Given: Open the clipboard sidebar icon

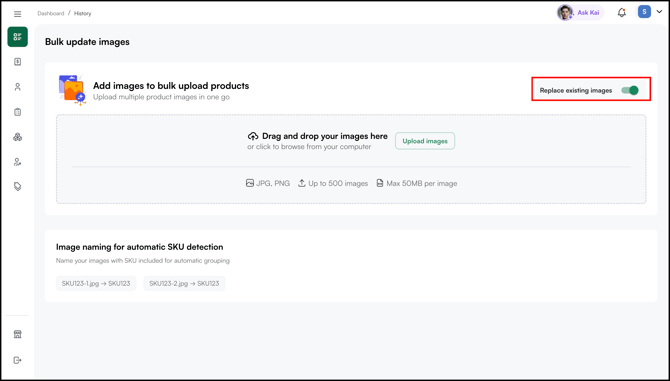Looking at the screenshot, I should pyautogui.click(x=18, y=112).
